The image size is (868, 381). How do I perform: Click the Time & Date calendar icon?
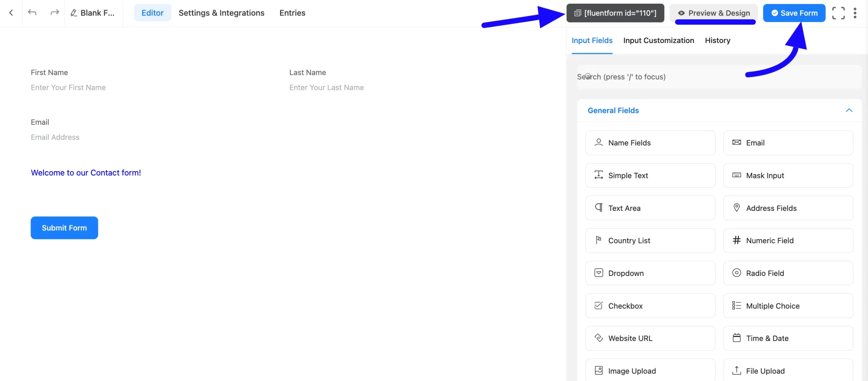coord(736,338)
